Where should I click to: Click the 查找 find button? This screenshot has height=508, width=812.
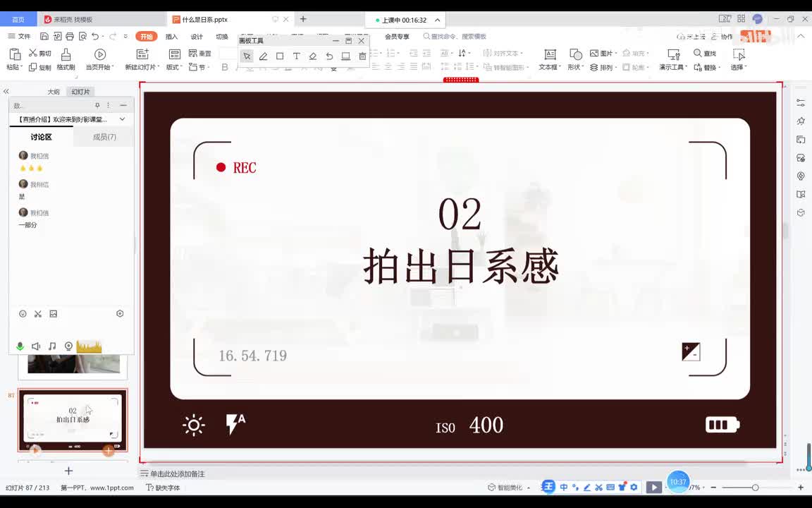(x=705, y=53)
